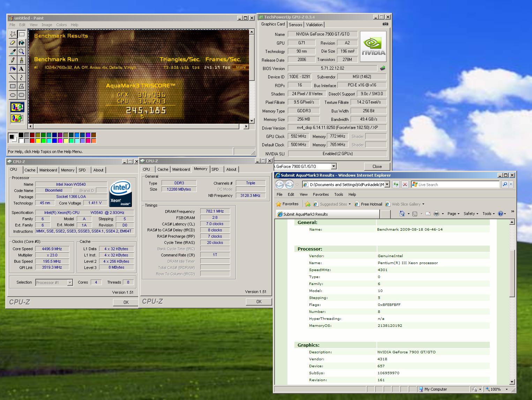Pick the yellow color swatch in Paint
The height and width of the screenshot is (400, 532).
click(38, 141)
